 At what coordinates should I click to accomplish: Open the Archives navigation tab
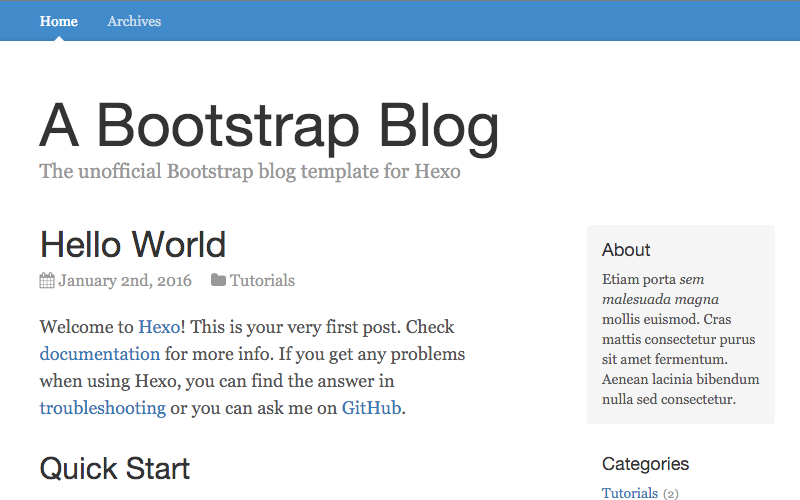(134, 21)
